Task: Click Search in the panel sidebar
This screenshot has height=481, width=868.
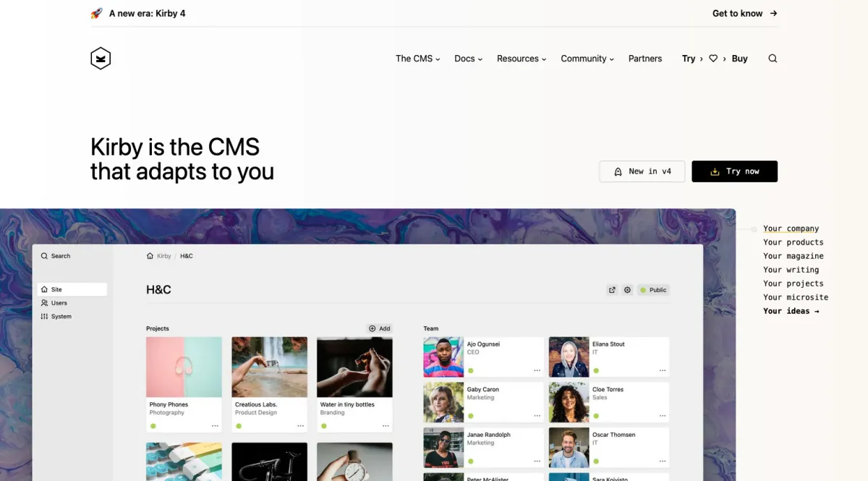Action: tap(56, 256)
